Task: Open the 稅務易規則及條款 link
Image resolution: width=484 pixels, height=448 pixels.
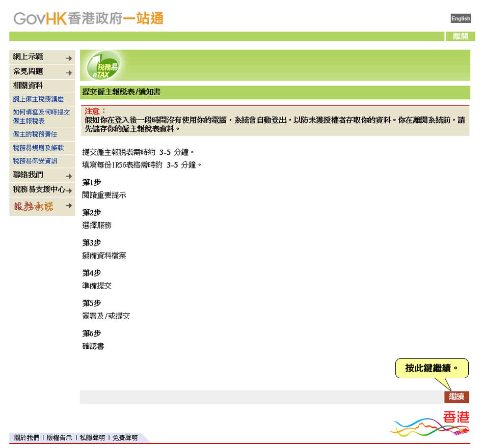Action: (38, 148)
